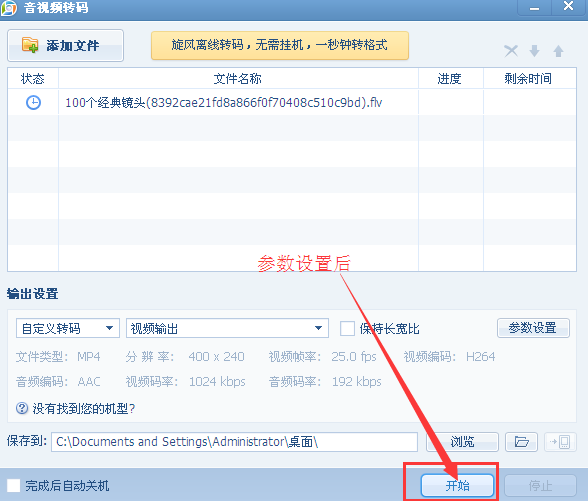Image resolution: width=588 pixels, height=501 pixels.
Task: Click the Add File folder icon
Action: 30,45
